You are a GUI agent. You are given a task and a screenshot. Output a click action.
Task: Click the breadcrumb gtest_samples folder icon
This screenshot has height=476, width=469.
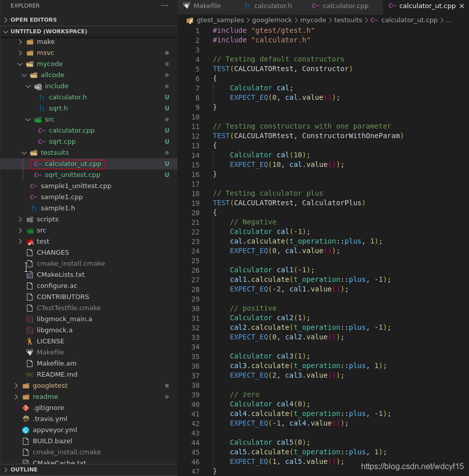190,21
